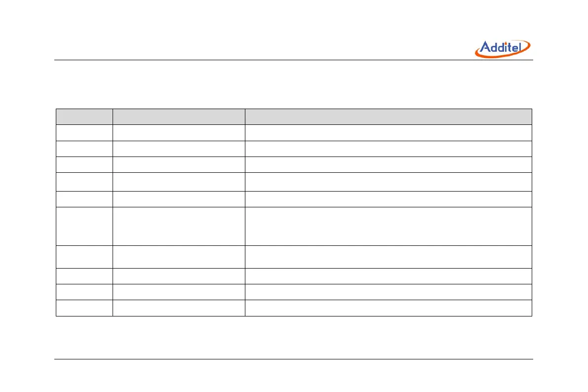588x392 pixels.
Task: Click middle cell in row below tallest row
Action: point(179,257)
